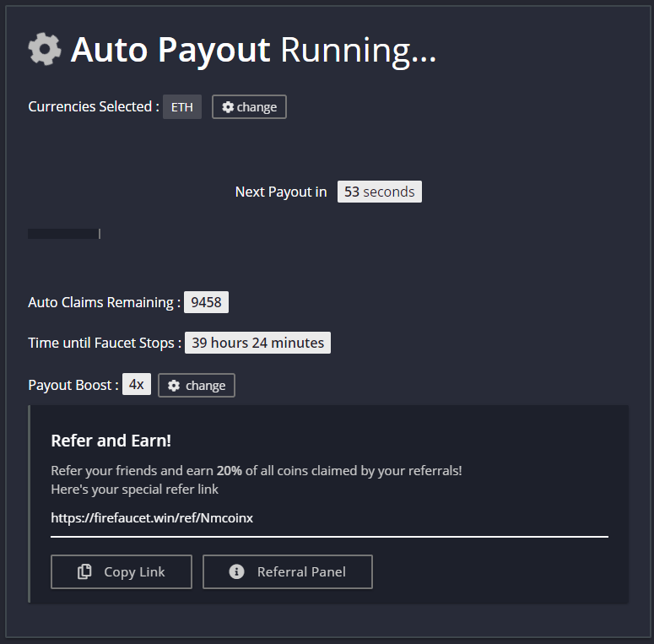Click the ETH currency badge
This screenshot has width=654, height=644.
pyautogui.click(x=181, y=107)
